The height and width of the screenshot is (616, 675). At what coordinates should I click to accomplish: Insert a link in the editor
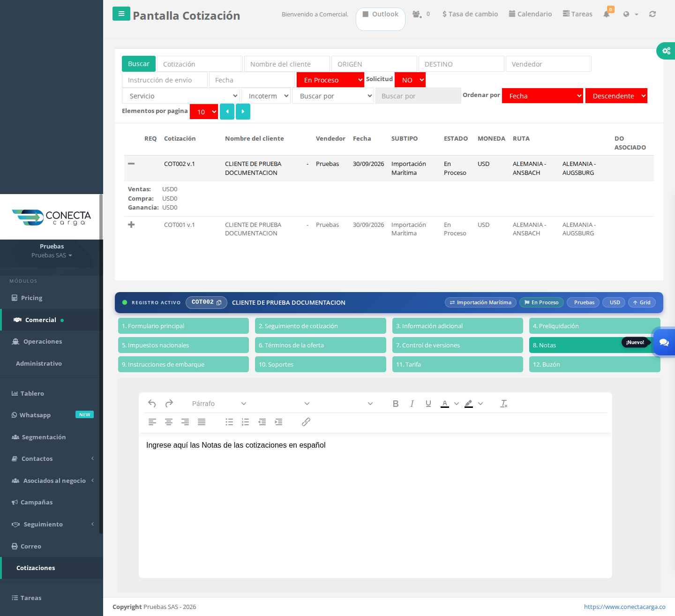coord(306,422)
